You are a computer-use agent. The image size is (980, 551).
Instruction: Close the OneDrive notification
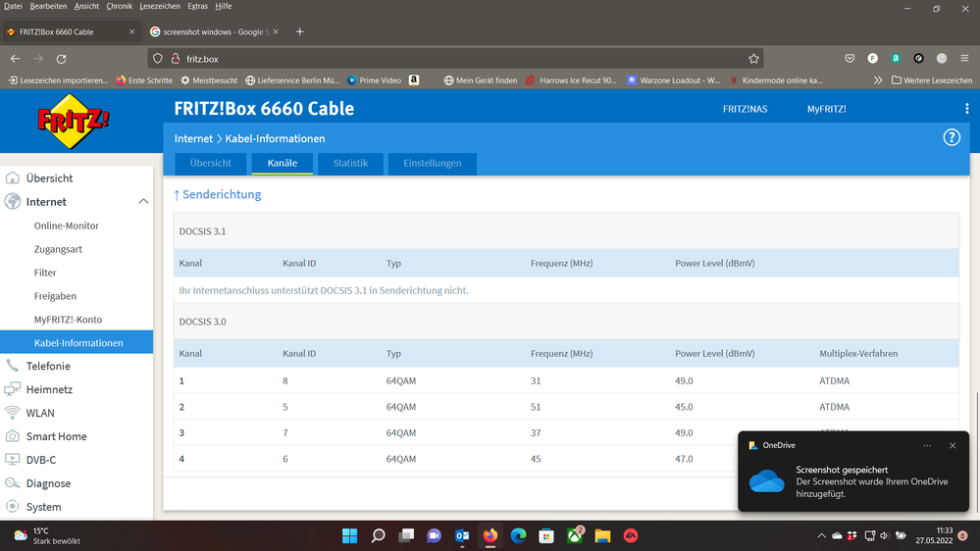[x=952, y=445]
